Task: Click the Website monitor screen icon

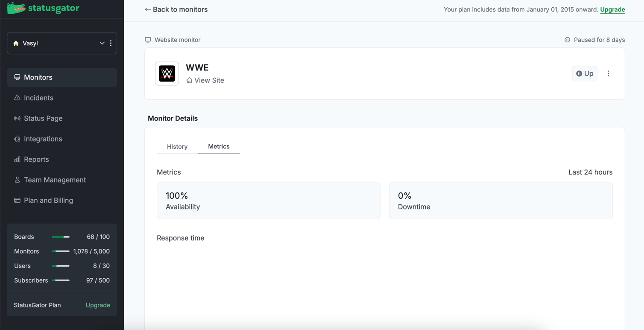Action: [148, 40]
